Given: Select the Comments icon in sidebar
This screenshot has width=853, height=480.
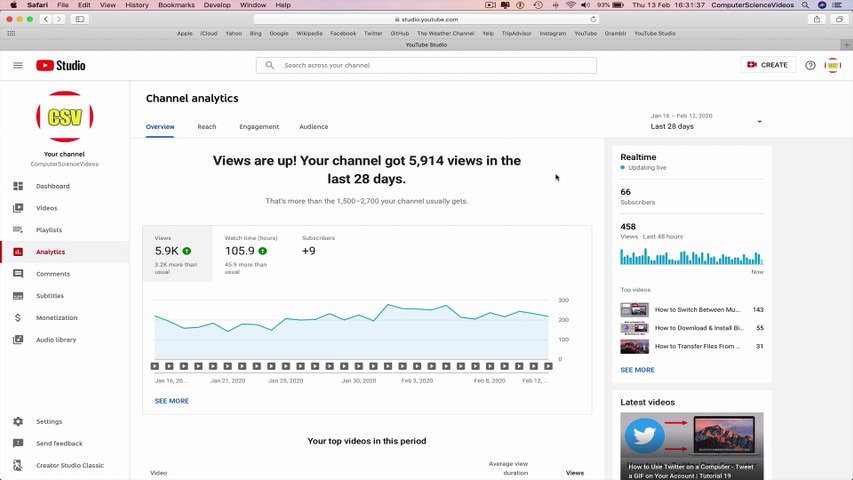Looking at the screenshot, I should coord(18,274).
